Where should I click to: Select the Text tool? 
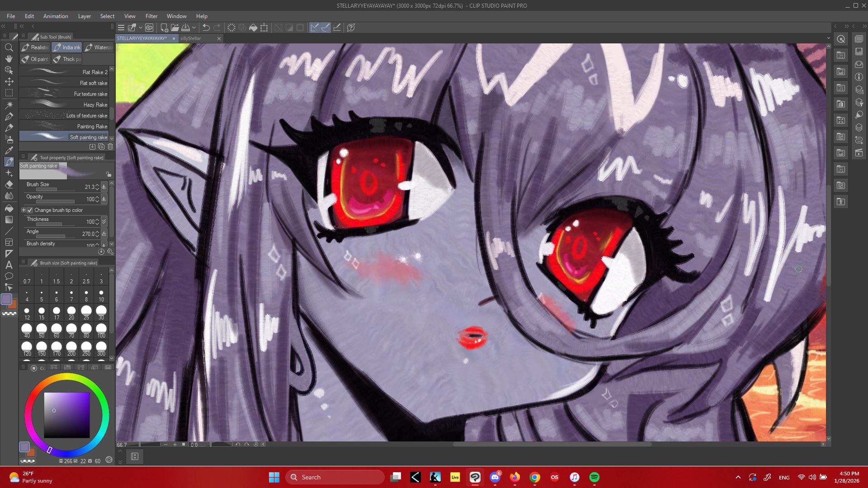9,265
